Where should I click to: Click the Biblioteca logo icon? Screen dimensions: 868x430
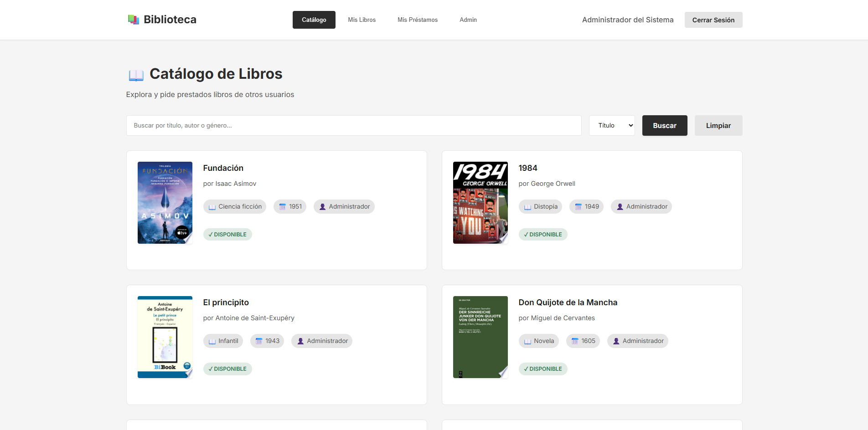coord(134,19)
